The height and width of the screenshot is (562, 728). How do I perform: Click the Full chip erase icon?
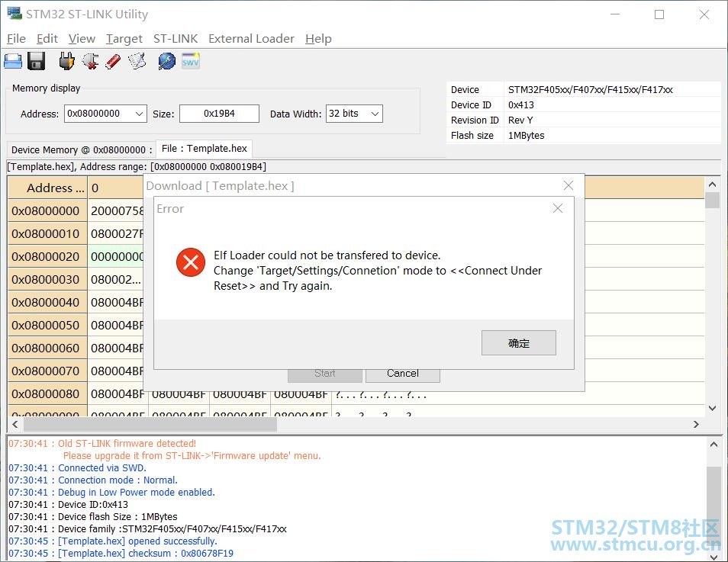(x=113, y=61)
